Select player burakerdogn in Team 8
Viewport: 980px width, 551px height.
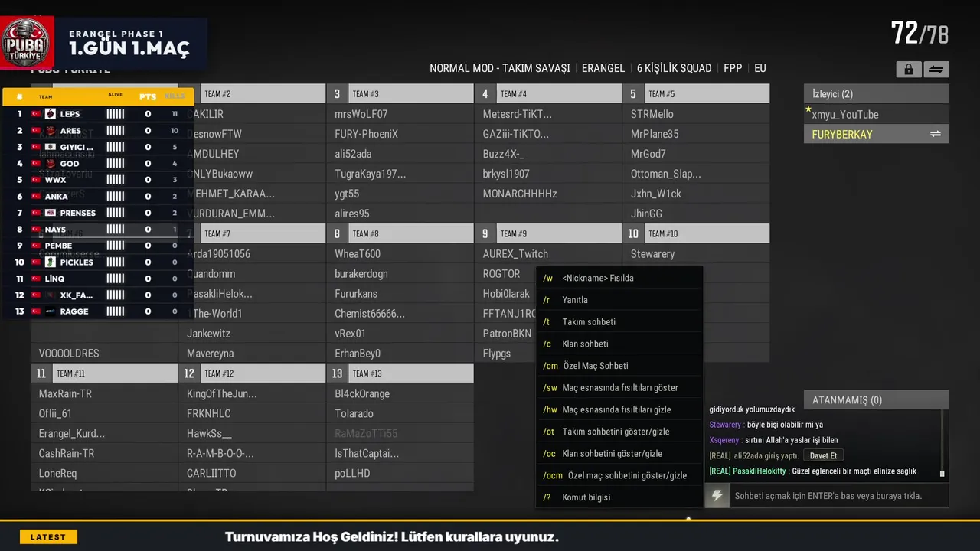[400, 273]
